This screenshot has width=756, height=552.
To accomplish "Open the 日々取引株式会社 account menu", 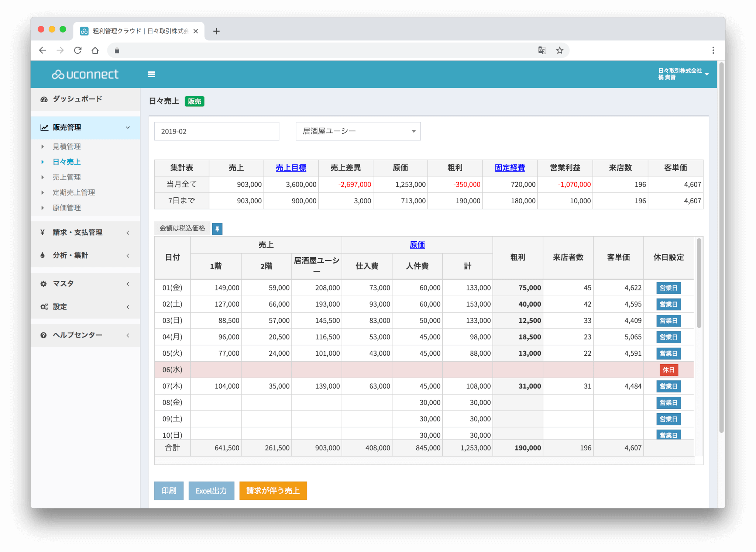I will pos(683,74).
